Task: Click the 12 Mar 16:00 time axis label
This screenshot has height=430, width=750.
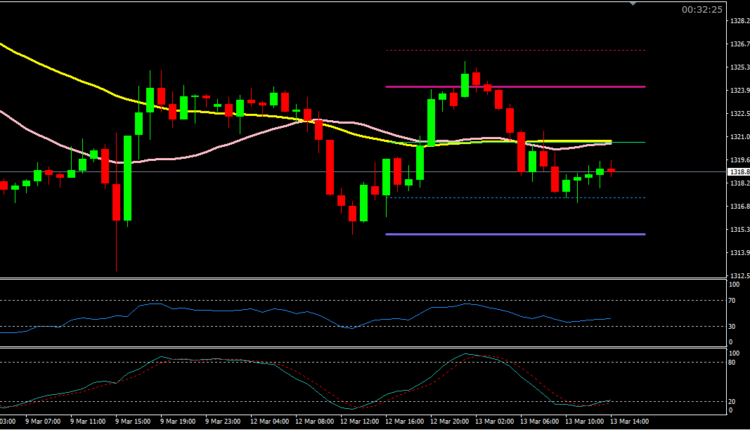Action: pyautogui.click(x=403, y=423)
